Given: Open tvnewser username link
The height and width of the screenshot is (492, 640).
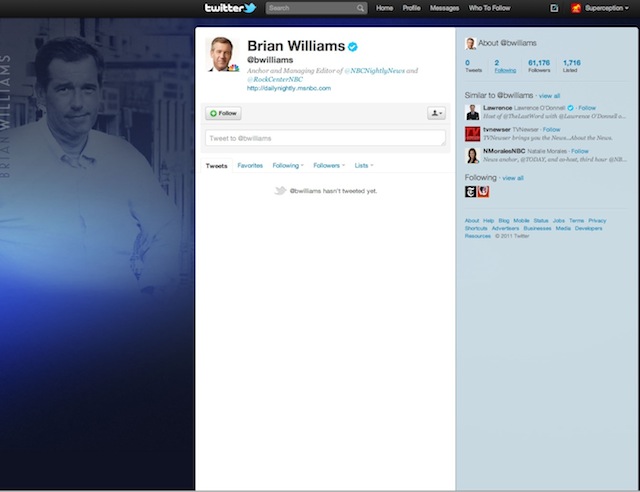Looking at the screenshot, I should coord(497,130).
